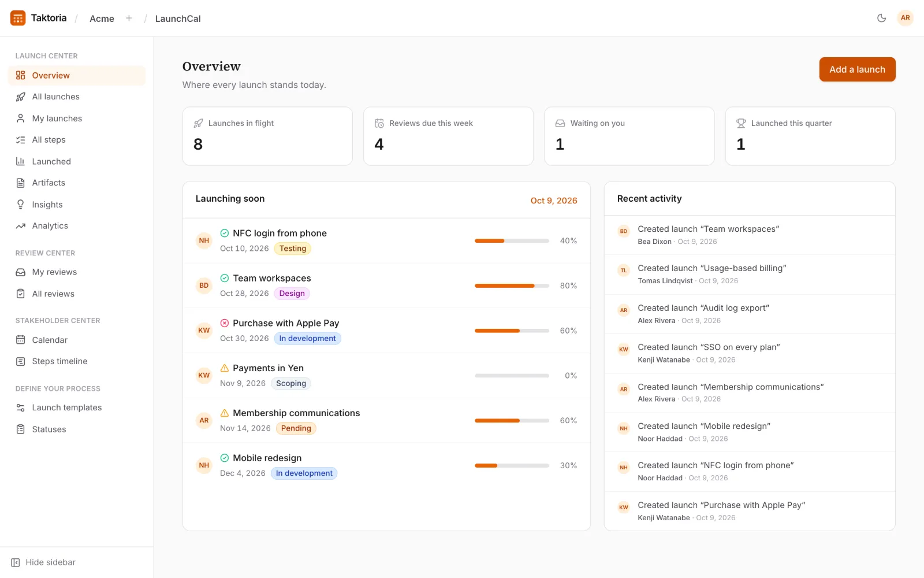Open Mobile redesign launch row
The width and height of the screenshot is (924, 578).
pos(386,465)
